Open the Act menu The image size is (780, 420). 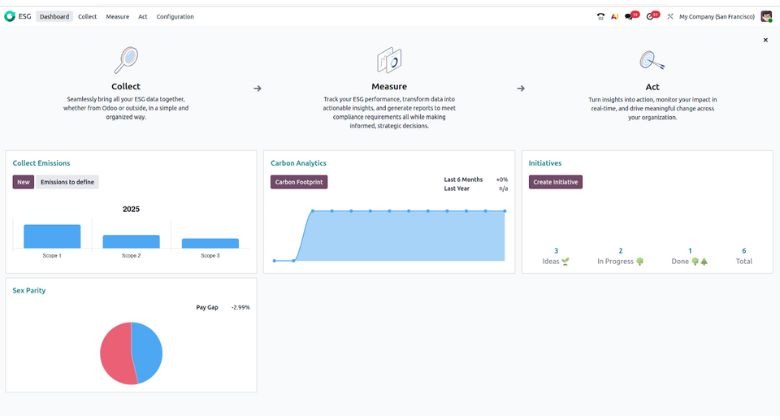click(143, 17)
